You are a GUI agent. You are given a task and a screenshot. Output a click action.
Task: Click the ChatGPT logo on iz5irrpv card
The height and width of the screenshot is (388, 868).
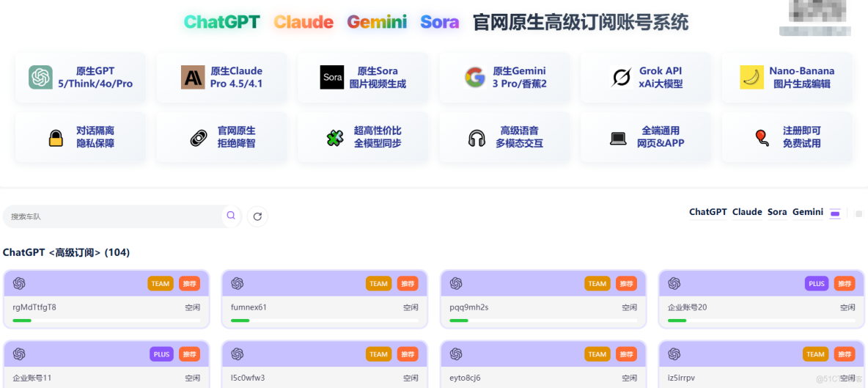(674, 354)
